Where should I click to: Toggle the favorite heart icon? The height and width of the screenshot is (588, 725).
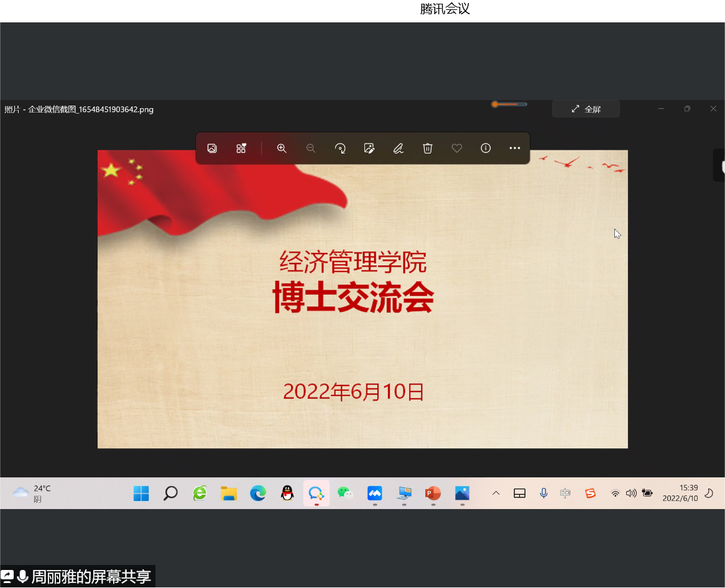coord(457,149)
